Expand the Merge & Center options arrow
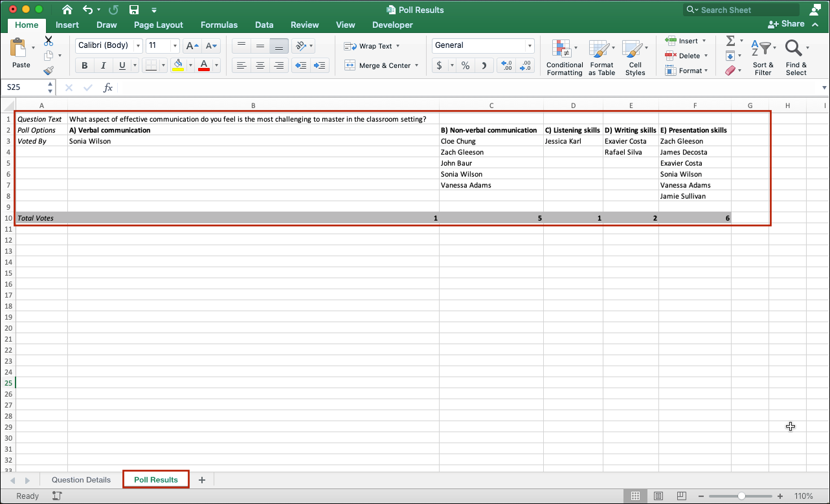Viewport: 830px width, 504px height. tap(416, 65)
